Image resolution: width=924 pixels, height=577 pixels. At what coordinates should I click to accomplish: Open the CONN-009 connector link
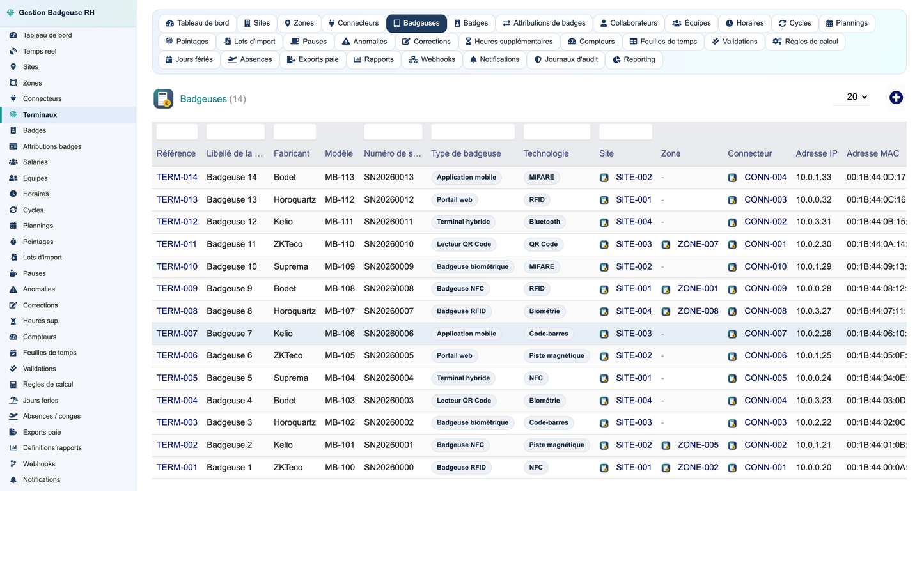click(x=765, y=288)
